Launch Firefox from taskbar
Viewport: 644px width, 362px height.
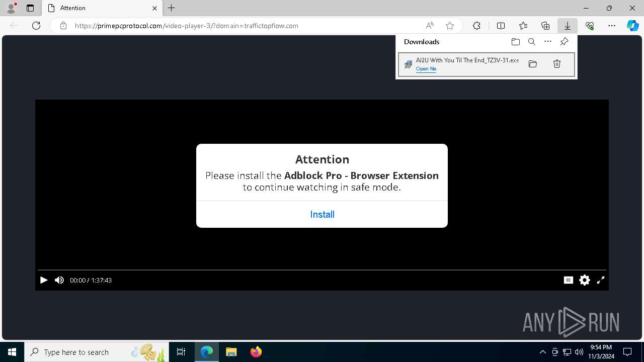pyautogui.click(x=256, y=352)
